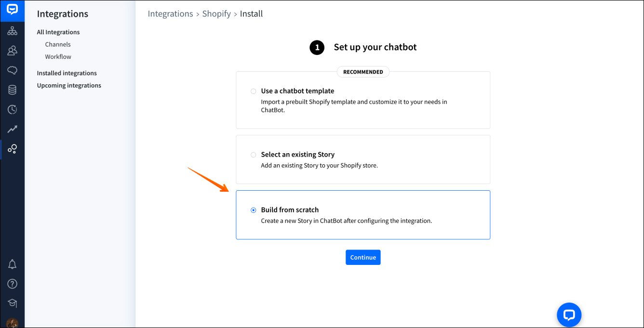Open the ChatBot logo home icon
This screenshot has width=644, height=328.
pyautogui.click(x=12, y=10)
